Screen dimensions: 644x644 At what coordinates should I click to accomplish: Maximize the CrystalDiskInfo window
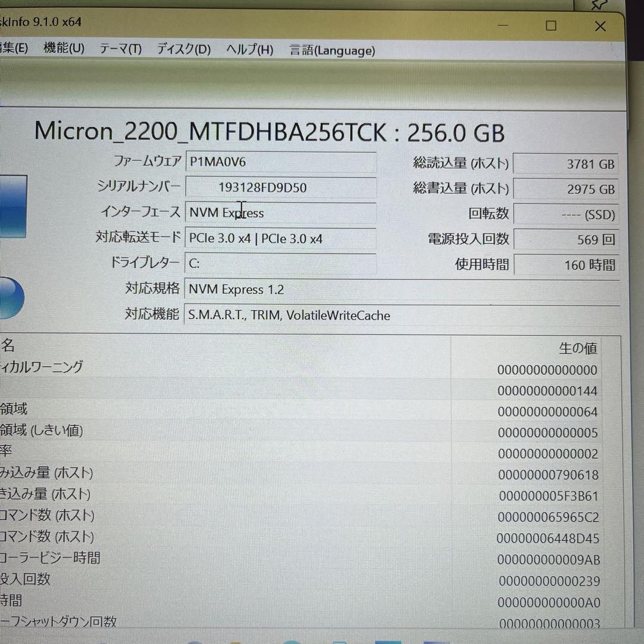coord(551,26)
